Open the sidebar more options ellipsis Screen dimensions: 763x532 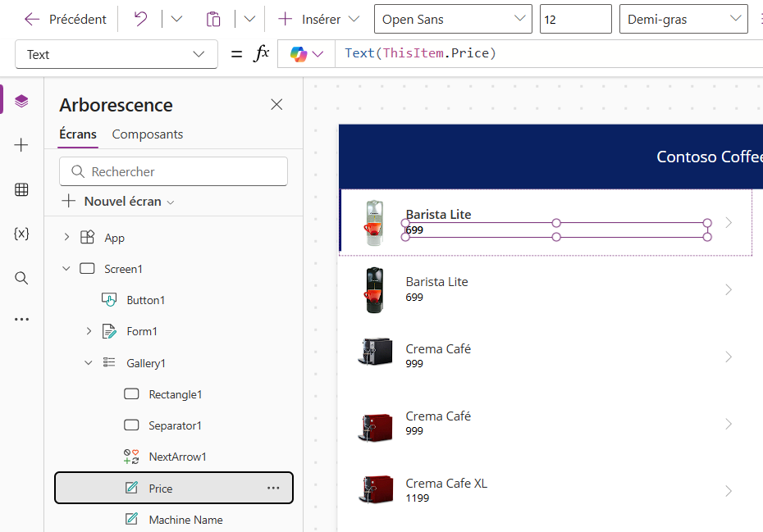[x=21, y=320]
